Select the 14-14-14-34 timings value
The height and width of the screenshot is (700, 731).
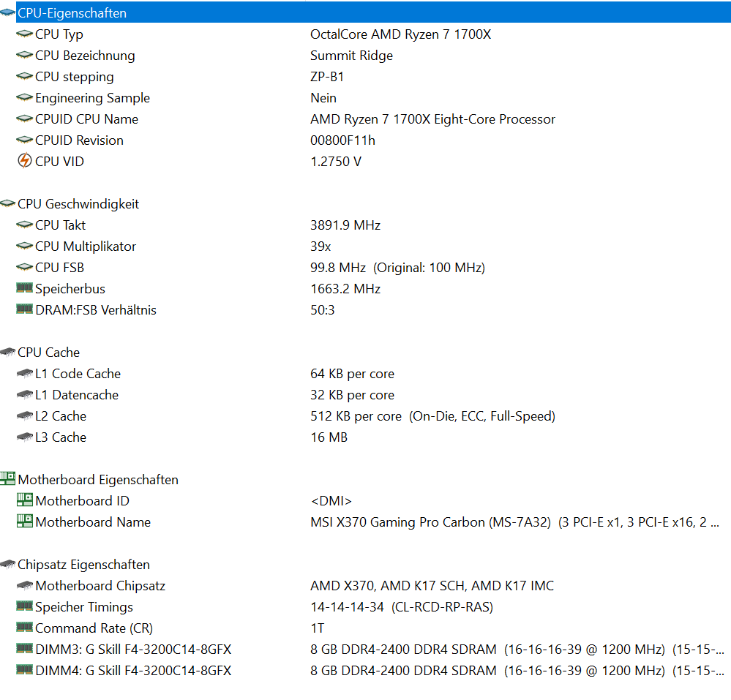pos(402,607)
